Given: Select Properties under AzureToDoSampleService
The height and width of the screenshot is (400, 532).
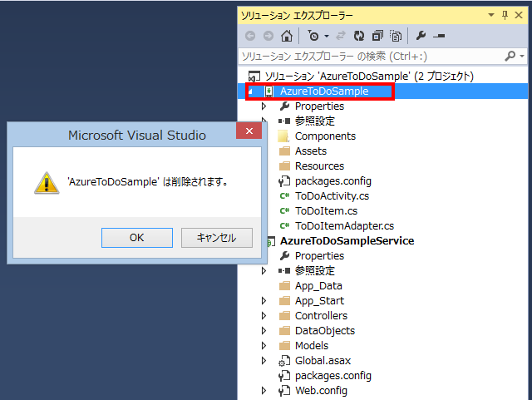Looking at the screenshot, I should pos(319,255).
